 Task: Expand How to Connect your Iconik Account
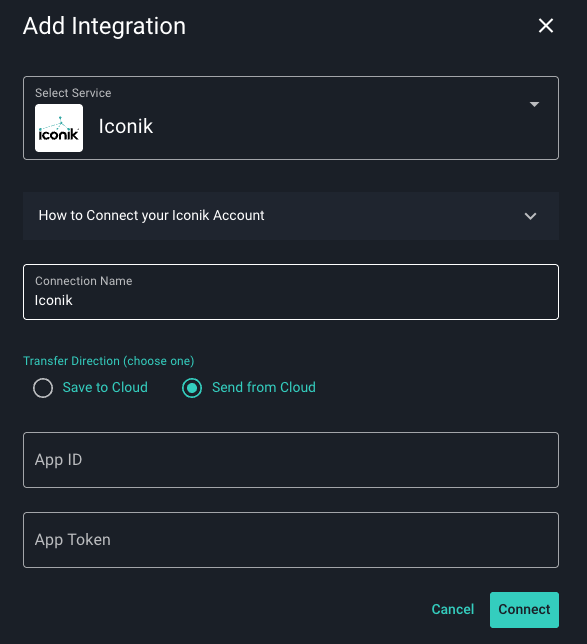tap(291, 216)
